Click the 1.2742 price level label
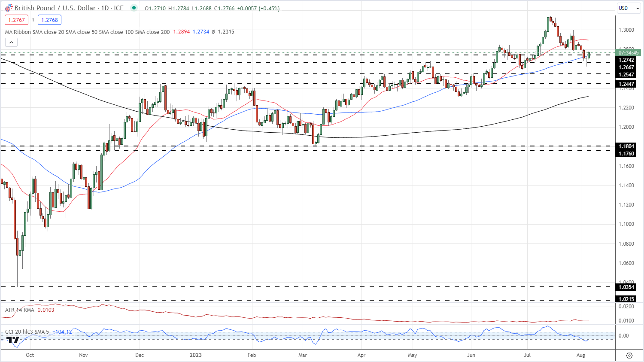This screenshot has width=644, height=362. coord(626,60)
